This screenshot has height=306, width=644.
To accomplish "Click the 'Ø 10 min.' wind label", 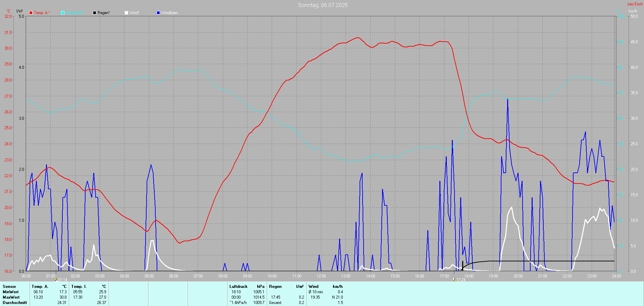I will [x=316, y=292].
